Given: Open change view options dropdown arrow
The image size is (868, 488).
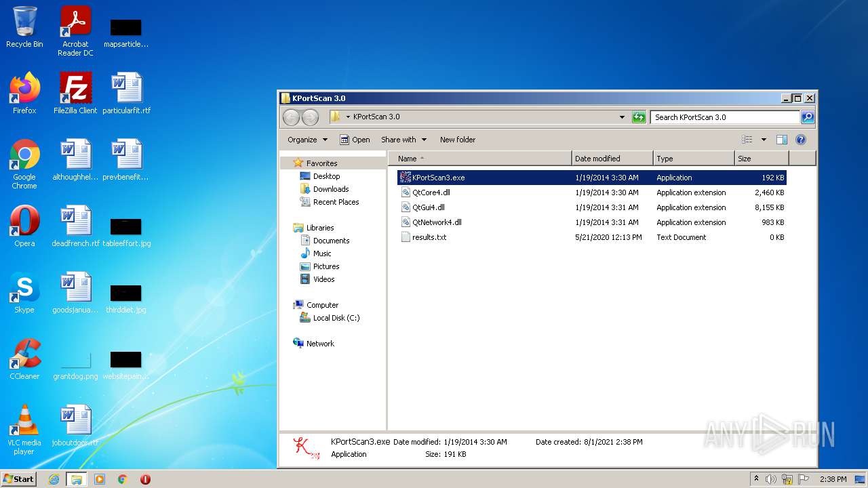Looking at the screenshot, I should [x=764, y=140].
